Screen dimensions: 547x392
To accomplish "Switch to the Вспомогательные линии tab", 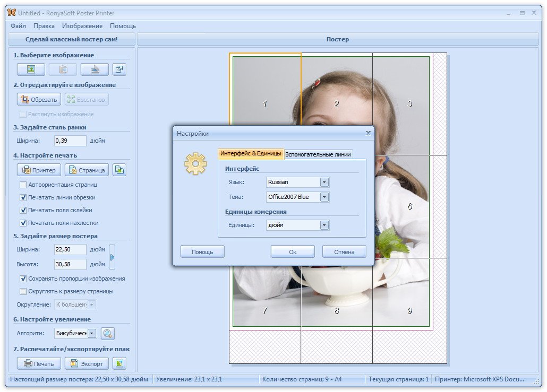I will 318,154.
